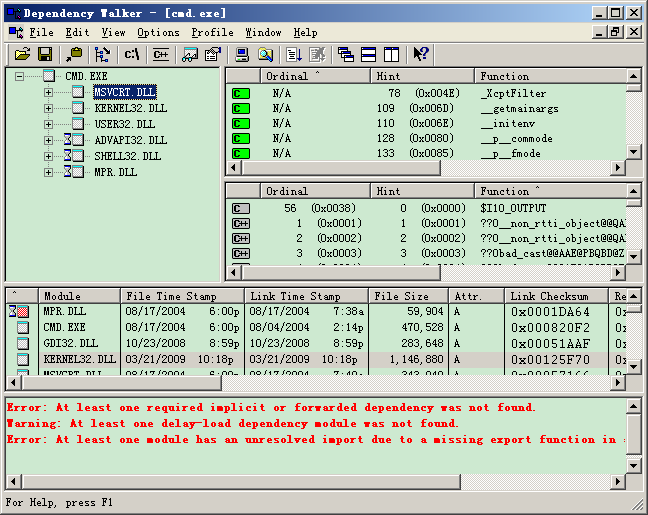Sort by Link Time Stamp column header

click(306, 296)
